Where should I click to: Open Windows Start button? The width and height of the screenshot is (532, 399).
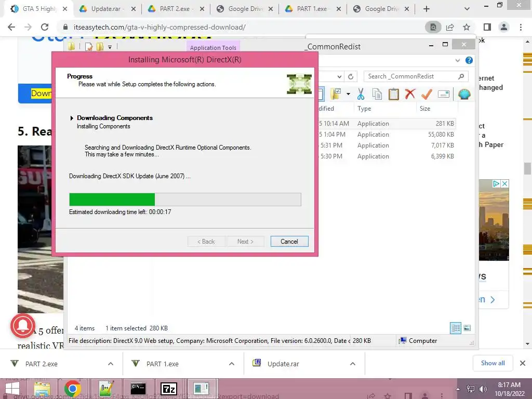coord(12,389)
